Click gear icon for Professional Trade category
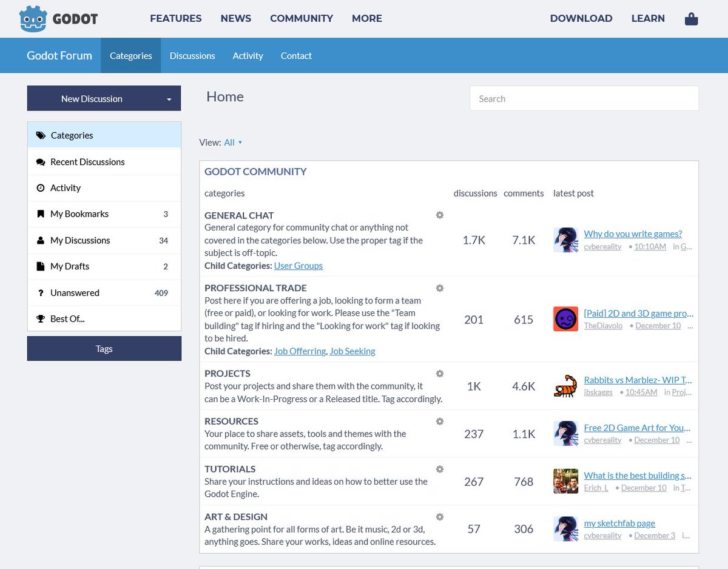 click(x=440, y=288)
